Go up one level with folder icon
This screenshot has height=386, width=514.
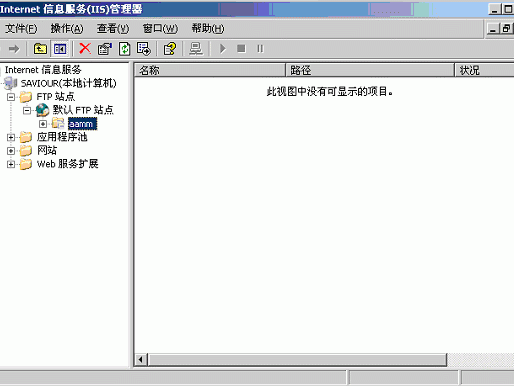(x=40, y=49)
